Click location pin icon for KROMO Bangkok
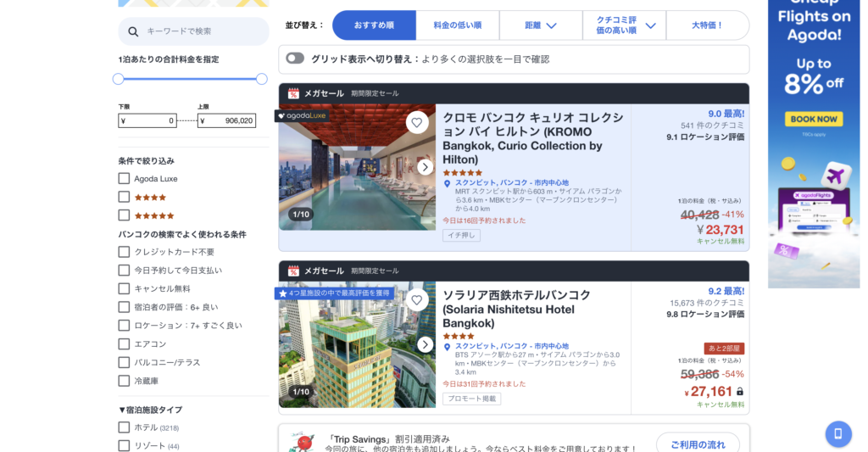The image size is (868, 452). tap(448, 183)
